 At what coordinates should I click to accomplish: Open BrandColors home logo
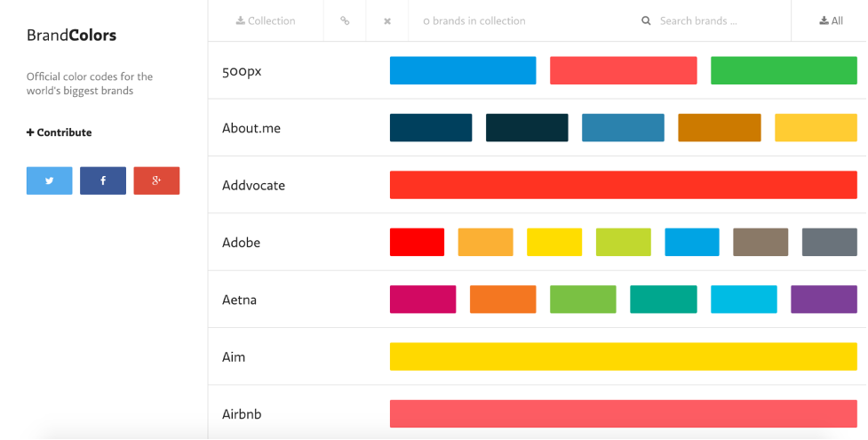[71, 36]
